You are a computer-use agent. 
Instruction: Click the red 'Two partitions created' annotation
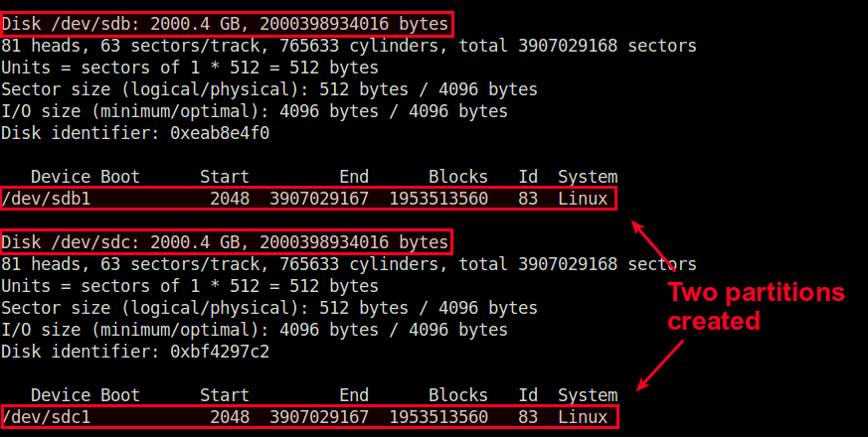757,307
